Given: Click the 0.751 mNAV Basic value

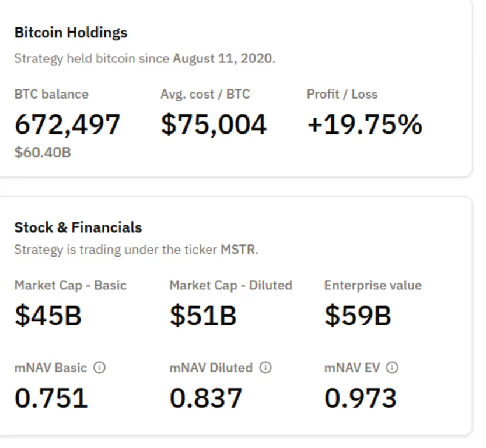Looking at the screenshot, I should pos(51,398).
